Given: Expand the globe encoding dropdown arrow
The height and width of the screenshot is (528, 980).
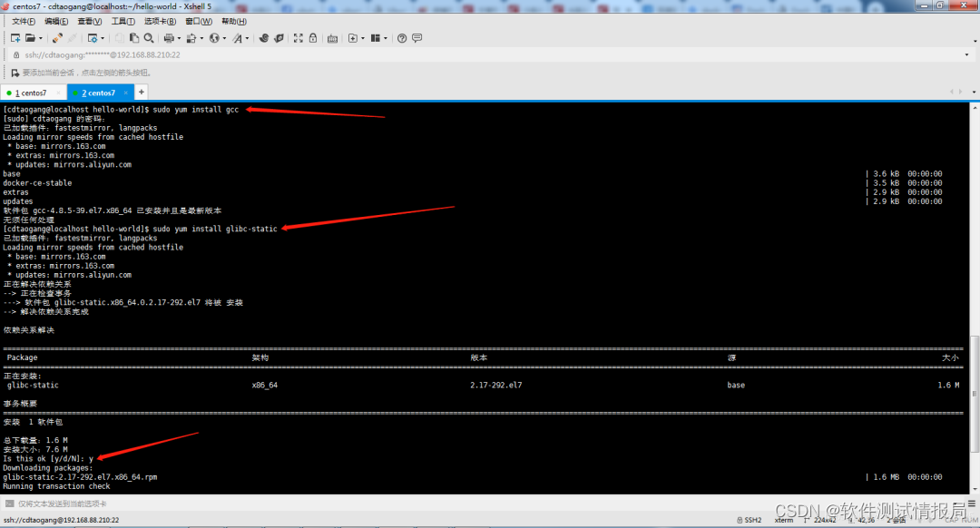Looking at the screenshot, I should pos(224,38).
